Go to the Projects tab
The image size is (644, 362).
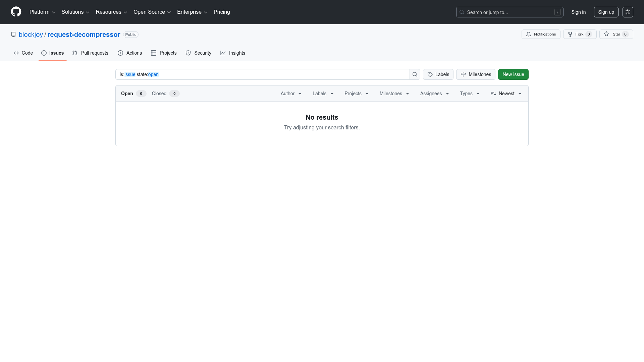[x=164, y=53]
